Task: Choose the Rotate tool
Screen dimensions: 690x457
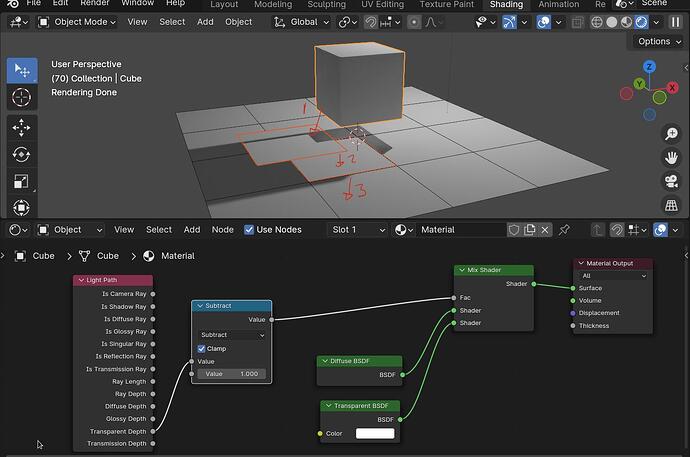Action: (x=22, y=154)
